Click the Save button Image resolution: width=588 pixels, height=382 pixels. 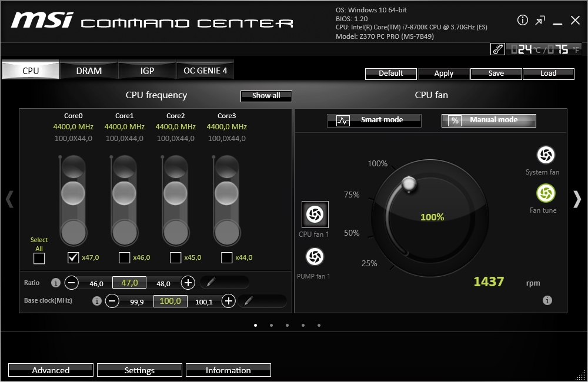(496, 74)
